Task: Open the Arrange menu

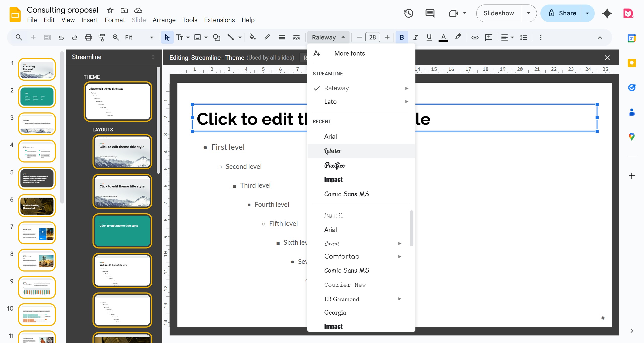Action: coord(164,20)
